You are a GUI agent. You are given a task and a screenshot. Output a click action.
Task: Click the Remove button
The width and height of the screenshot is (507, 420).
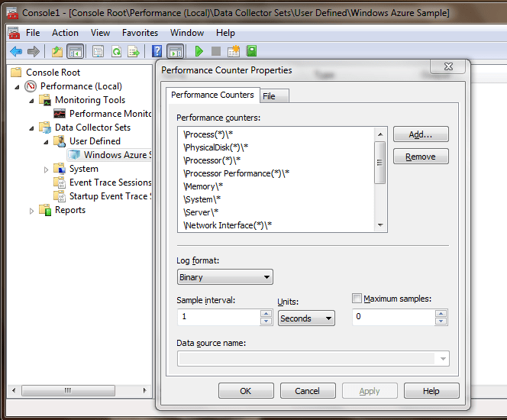(x=421, y=157)
